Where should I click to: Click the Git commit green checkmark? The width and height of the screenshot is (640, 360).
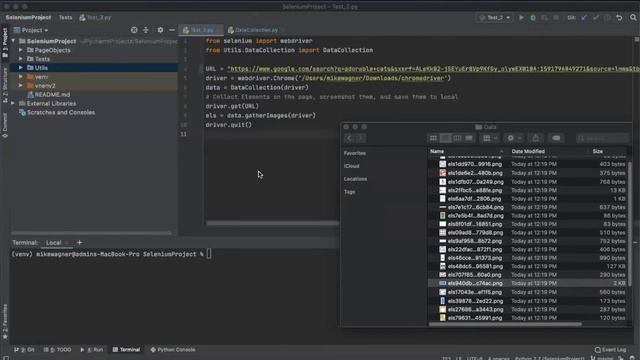pos(596,18)
